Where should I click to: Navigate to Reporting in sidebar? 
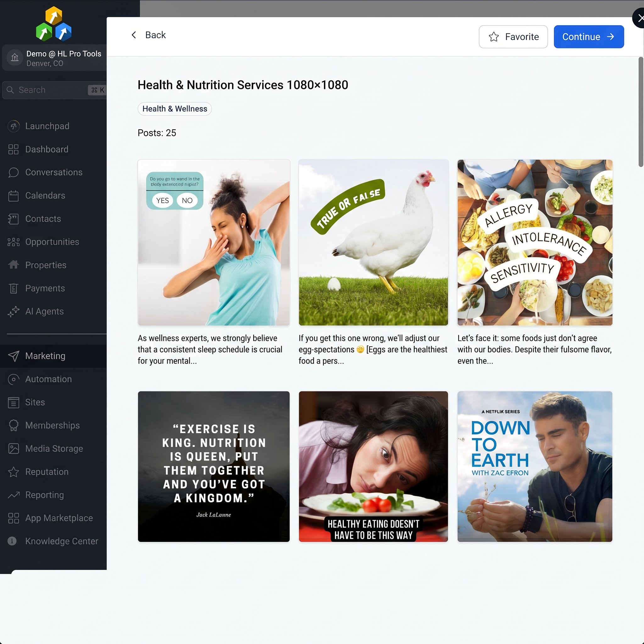pos(53,495)
